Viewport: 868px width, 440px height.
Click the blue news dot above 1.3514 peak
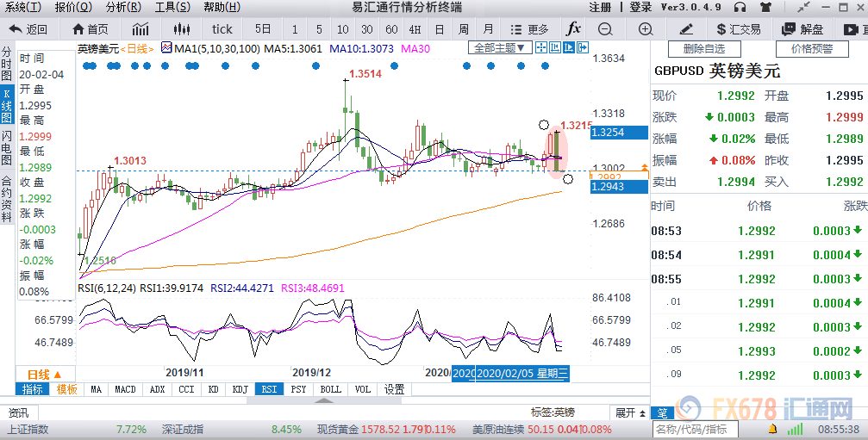(x=315, y=66)
